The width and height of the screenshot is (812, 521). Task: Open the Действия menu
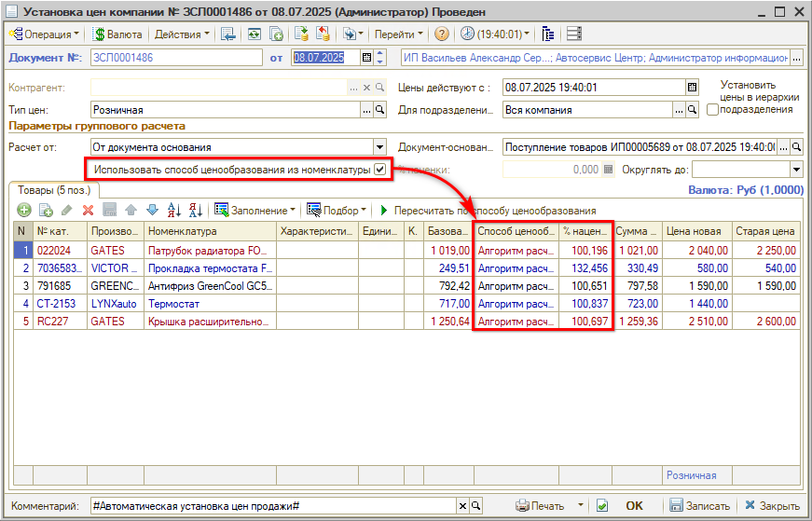point(182,34)
